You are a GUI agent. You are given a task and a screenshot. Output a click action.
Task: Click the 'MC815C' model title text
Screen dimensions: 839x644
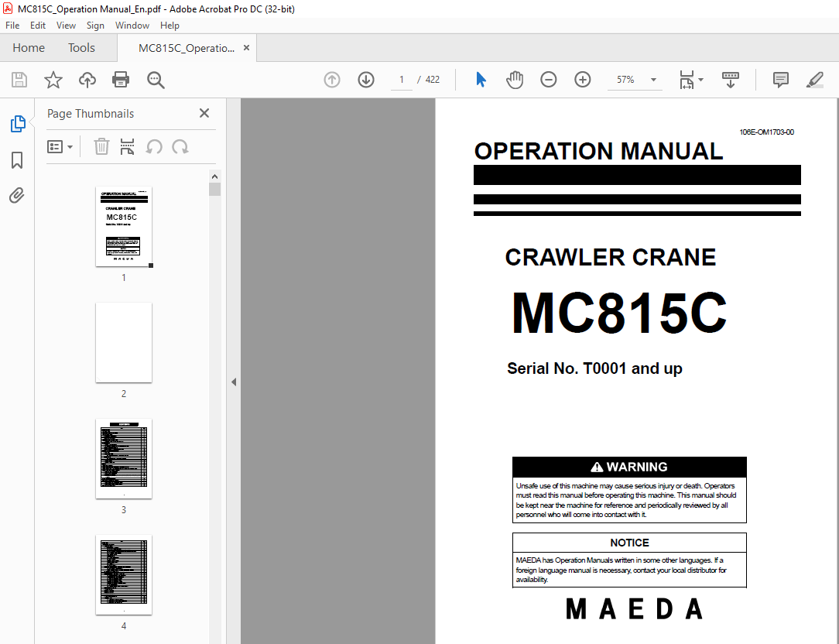(619, 313)
